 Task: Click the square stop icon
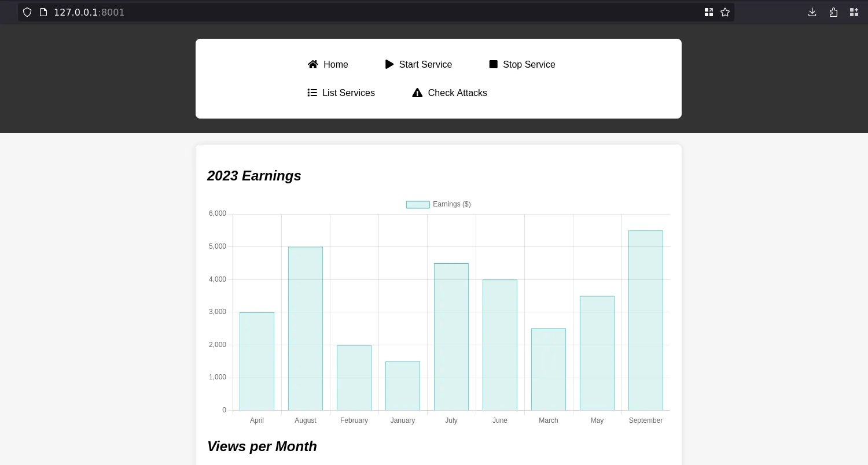point(494,64)
